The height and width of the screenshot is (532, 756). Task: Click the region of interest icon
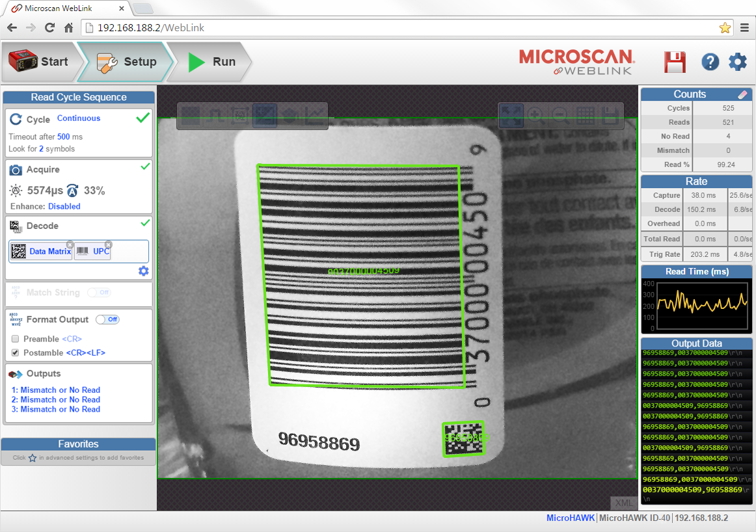tap(240, 116)
